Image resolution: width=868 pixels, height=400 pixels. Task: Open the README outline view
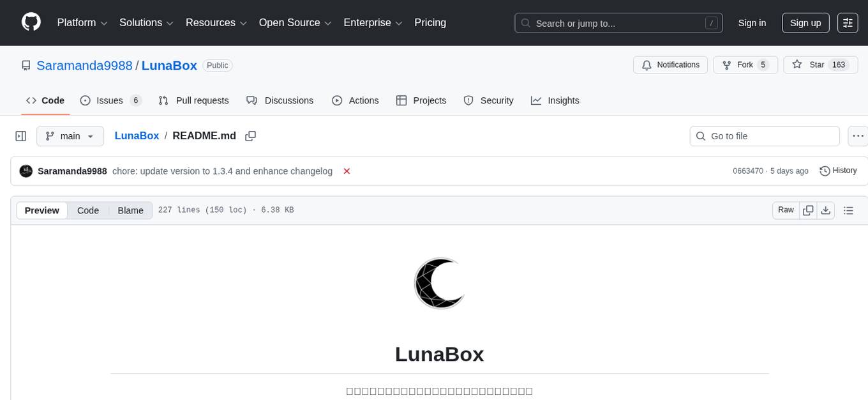click(849, 210)
